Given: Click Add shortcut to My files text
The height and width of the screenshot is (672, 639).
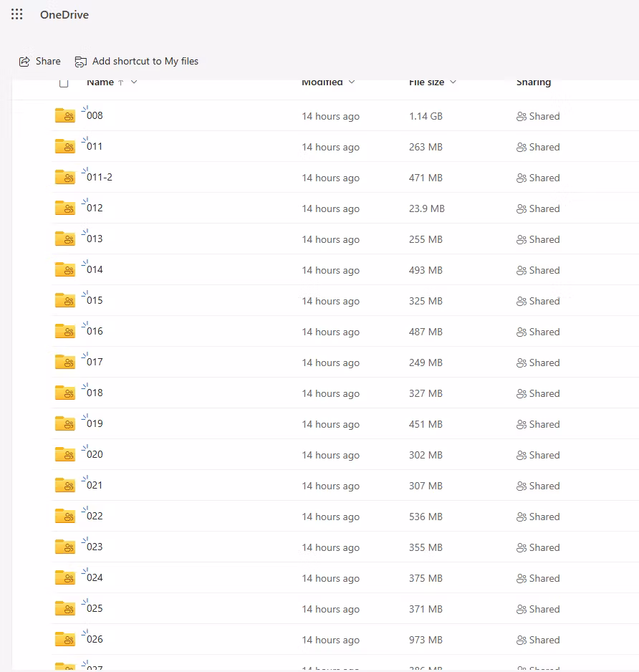Looking at the screenshot, I should tap(145, 62).
